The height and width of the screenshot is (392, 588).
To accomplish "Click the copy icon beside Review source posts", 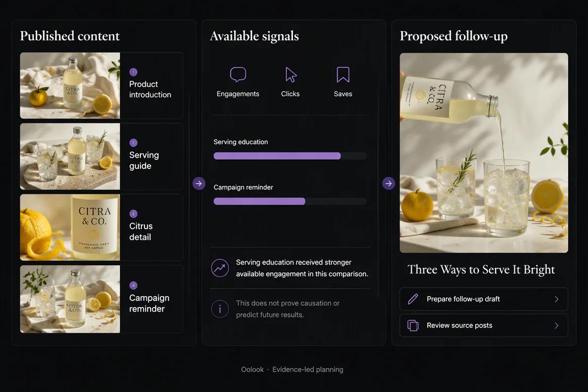I will click(x=413, y=325).
